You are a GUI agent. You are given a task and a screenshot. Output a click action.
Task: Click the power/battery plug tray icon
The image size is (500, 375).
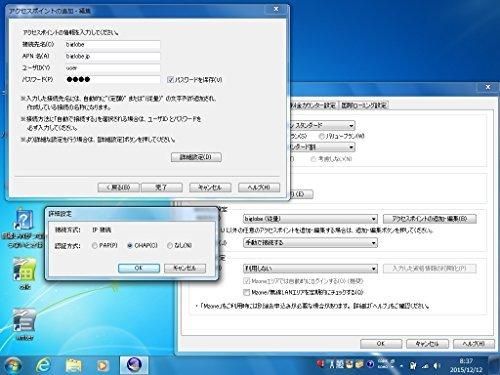point(413,366)
